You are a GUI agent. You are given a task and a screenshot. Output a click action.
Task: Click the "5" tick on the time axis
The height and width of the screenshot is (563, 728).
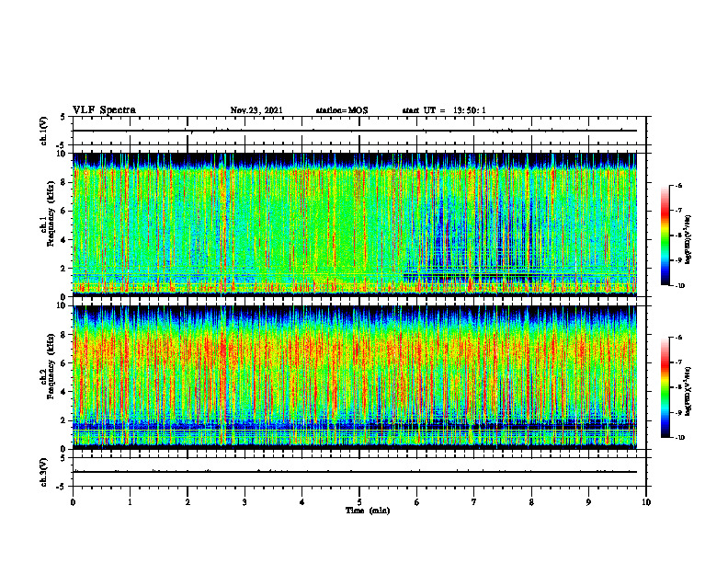pyautogui.click(x=359, y=502)
